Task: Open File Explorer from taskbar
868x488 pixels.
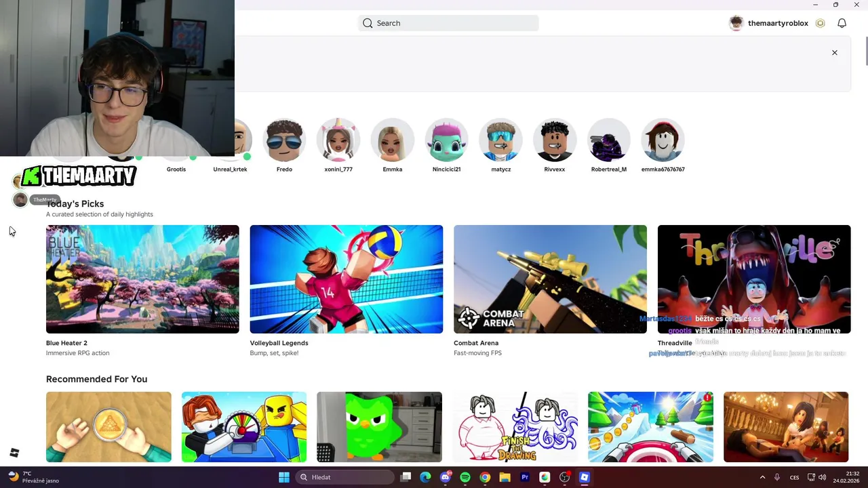Action: 505,477
